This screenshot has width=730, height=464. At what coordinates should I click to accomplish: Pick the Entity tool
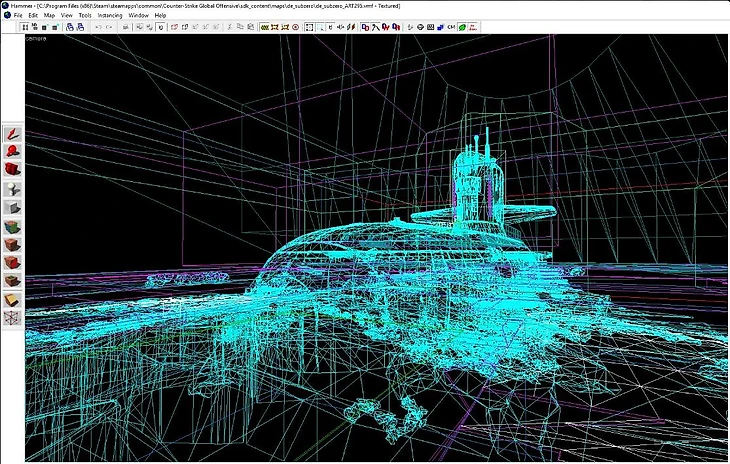12,188
